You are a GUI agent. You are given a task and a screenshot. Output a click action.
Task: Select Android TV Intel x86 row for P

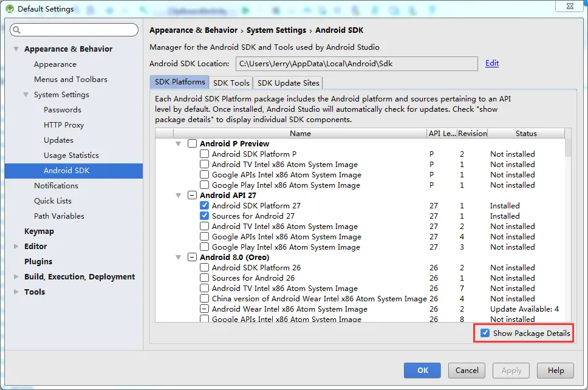click(x=285, y=164)
